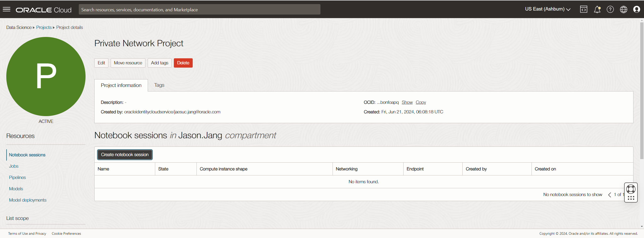Click the green P project avatar

pos(46,76)
